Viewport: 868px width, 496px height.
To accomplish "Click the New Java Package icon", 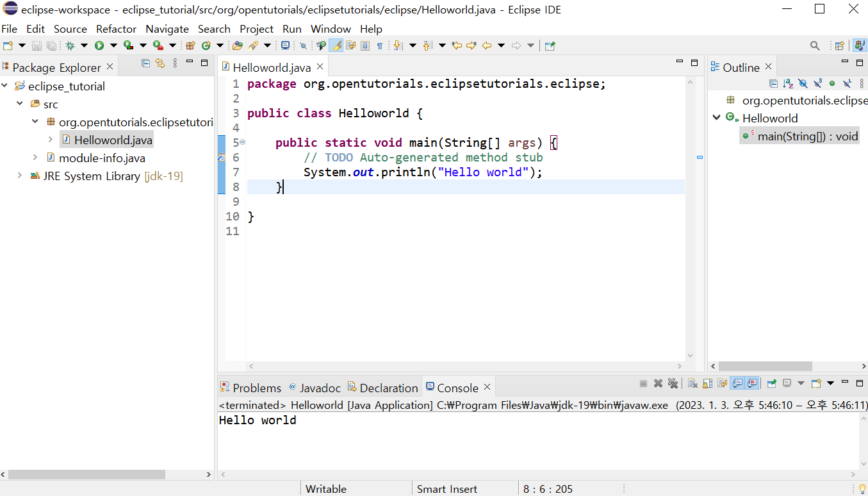I will (x=191, y=45).
